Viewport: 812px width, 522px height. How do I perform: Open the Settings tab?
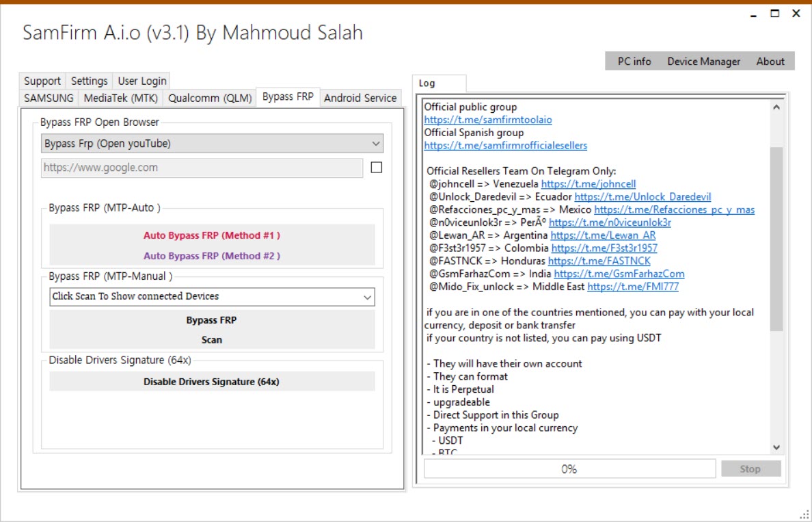point(89,81)
